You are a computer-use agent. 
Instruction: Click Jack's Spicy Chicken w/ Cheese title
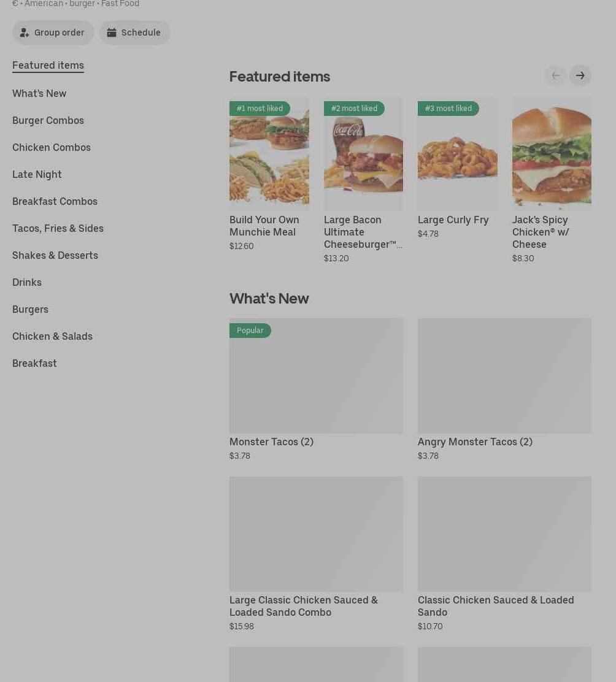pos(541,232)
